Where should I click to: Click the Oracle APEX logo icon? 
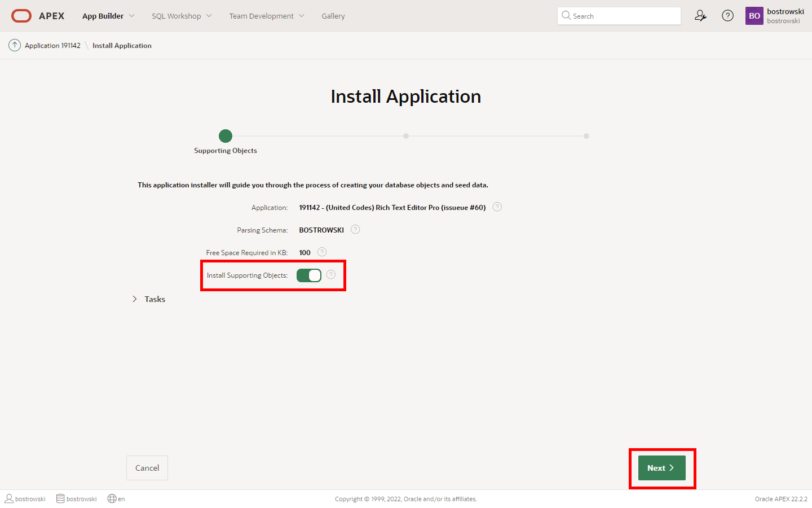(x=21, y=16)
